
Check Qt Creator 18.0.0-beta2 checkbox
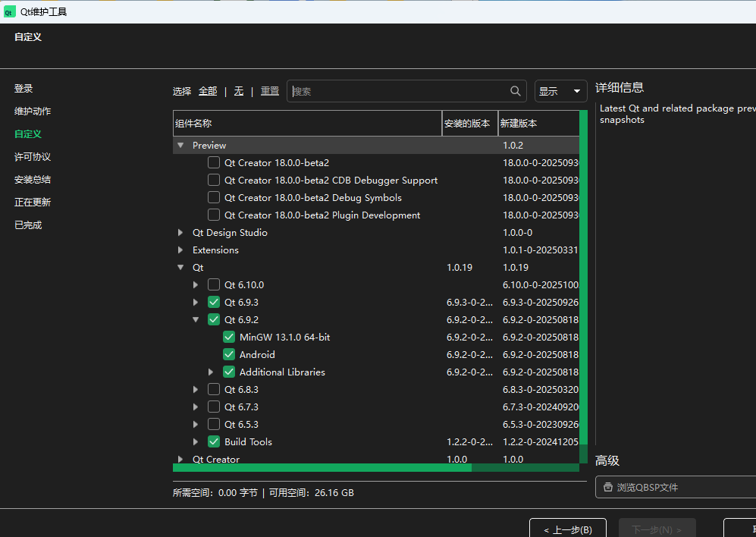coord(214,162)
